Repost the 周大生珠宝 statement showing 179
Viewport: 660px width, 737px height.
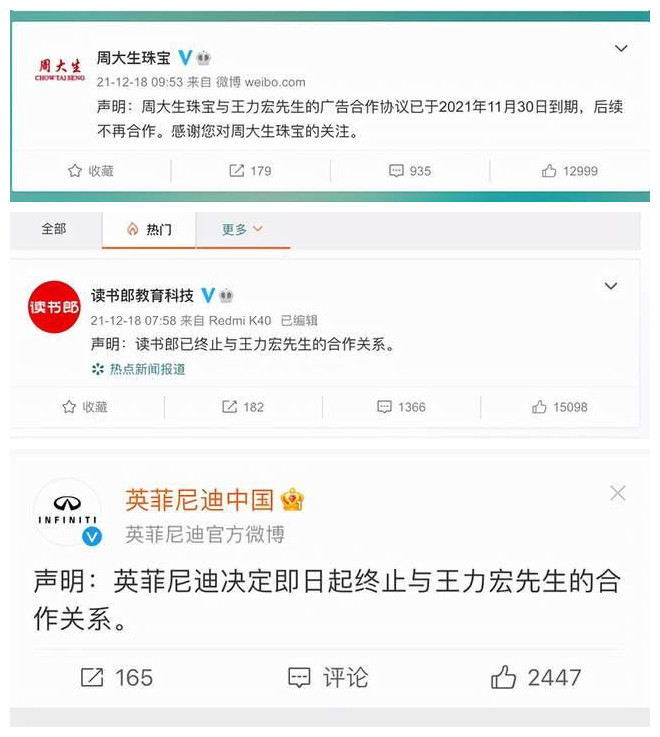pyautogui.click(x=250, y=171)
